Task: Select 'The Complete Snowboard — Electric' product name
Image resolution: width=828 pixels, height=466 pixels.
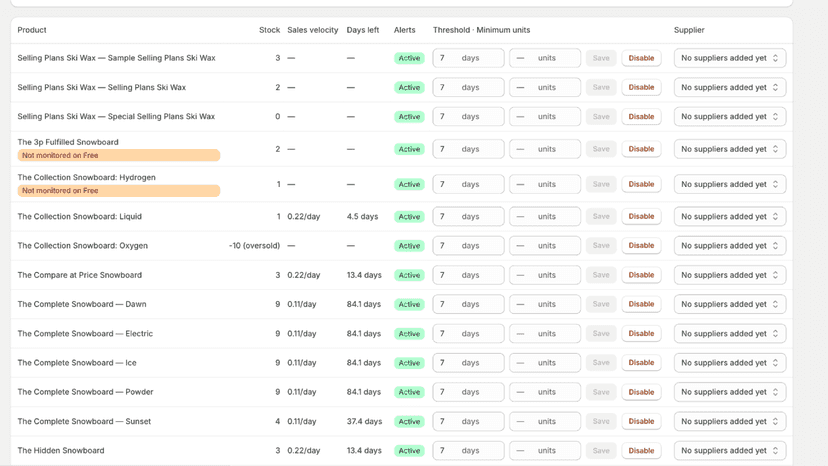Action: point(85,334)
